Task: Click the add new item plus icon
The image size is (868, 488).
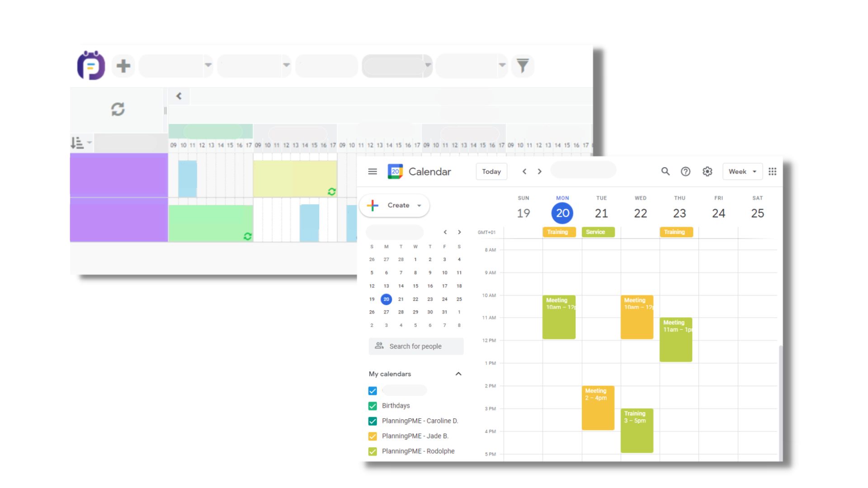Action: [123, 65]
